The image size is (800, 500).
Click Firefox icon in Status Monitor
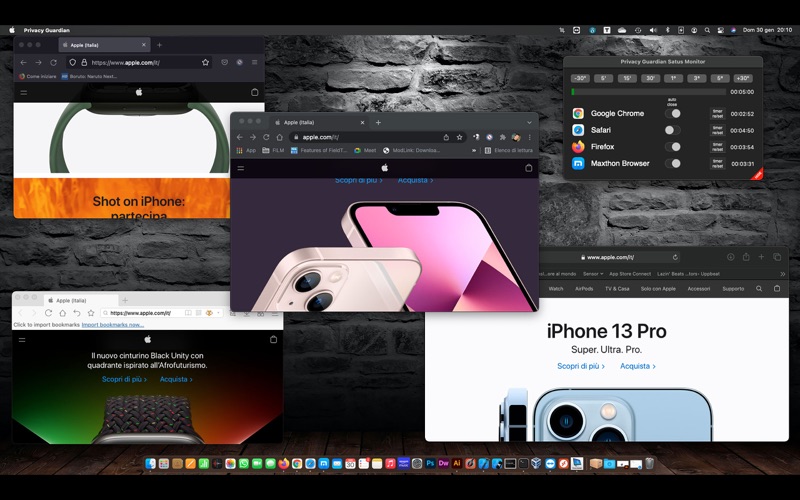pos(578,146)
